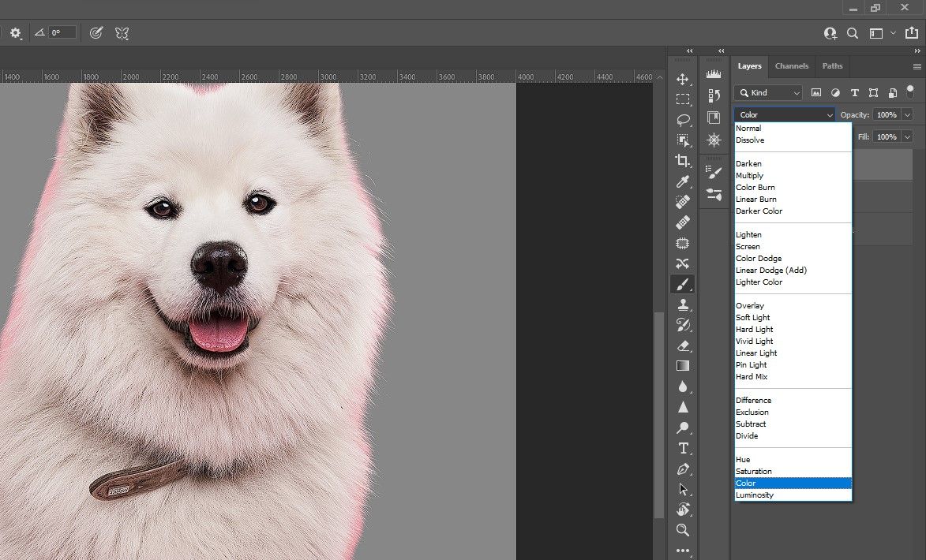Activate the Eyedropper tool
This screenshot has height=560, width=926.
[x=683, y=181]
